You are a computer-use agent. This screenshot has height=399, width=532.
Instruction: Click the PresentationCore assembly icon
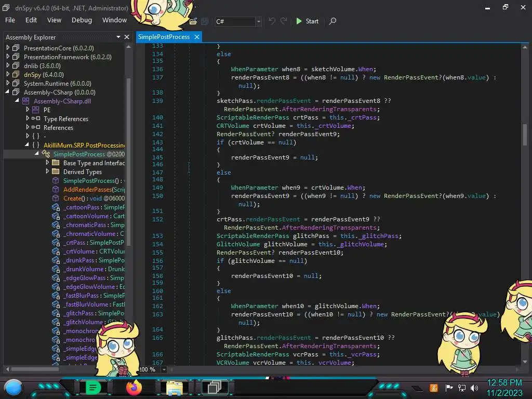coord(16,48)
